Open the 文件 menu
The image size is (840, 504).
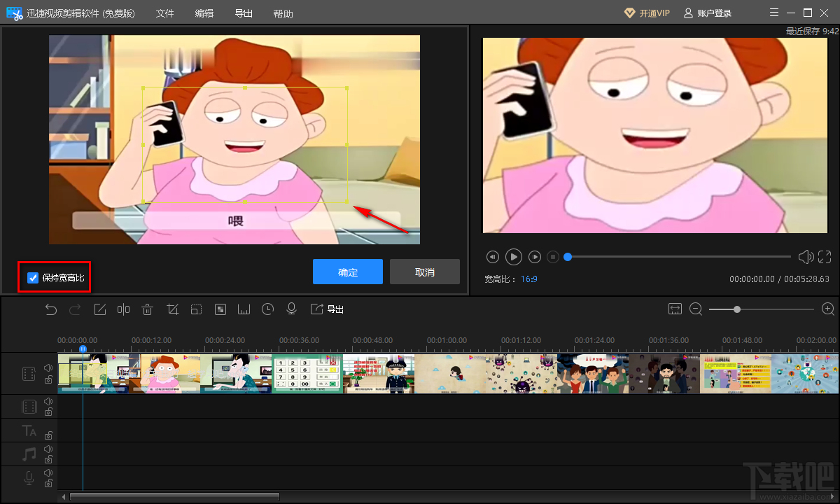click(164, 14)
